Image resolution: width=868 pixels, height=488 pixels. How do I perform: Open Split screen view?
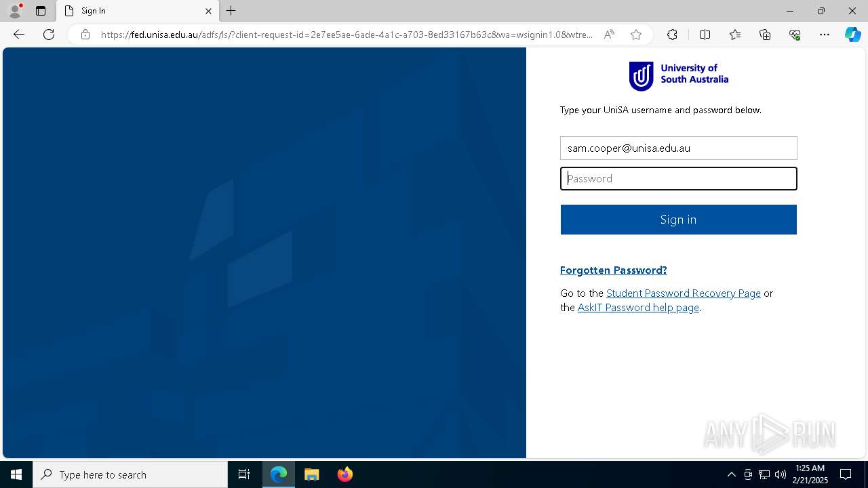pos(705,35)
